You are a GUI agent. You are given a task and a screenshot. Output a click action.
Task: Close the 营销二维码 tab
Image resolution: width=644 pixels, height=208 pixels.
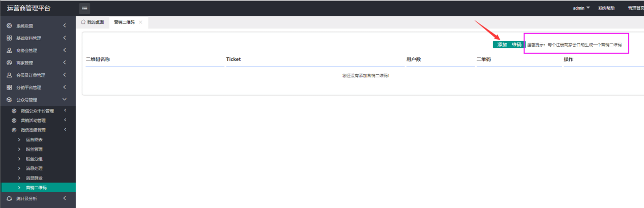tap(140, 22)
